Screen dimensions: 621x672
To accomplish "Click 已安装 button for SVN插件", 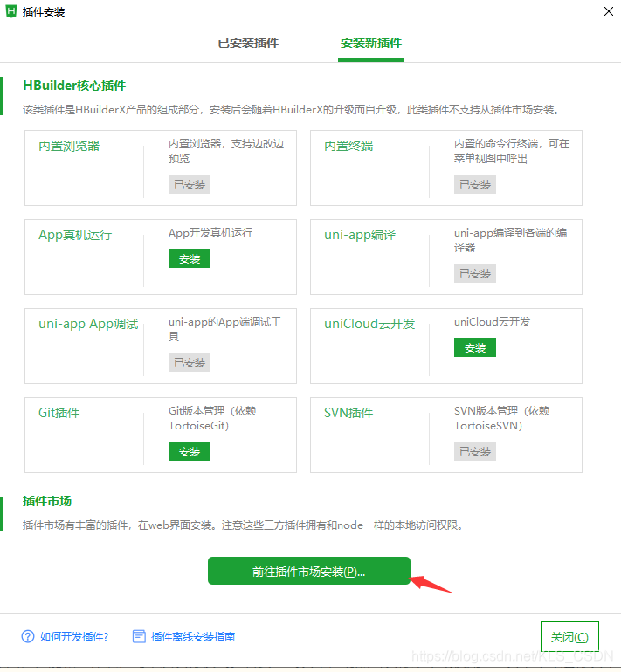I will click(475, 451).
